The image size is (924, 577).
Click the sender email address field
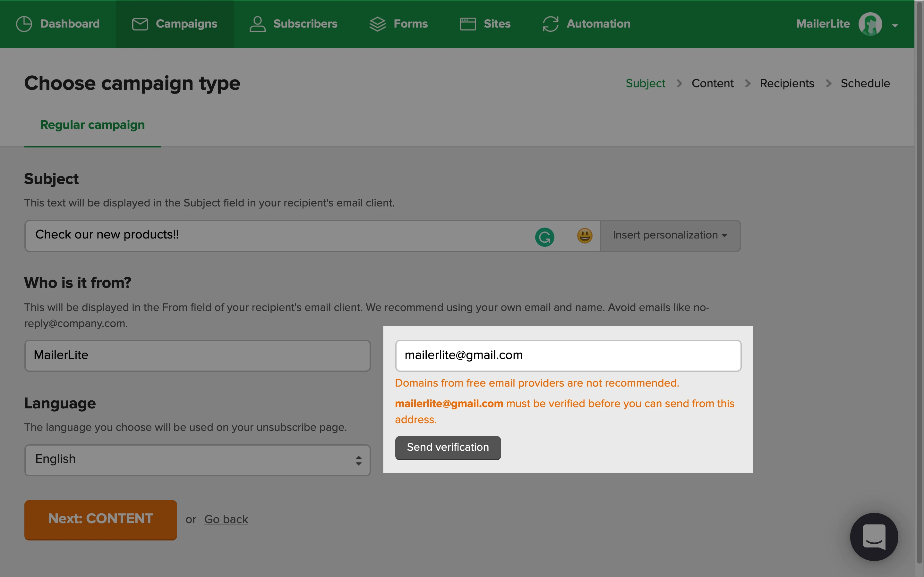click(x=568, y=355)
